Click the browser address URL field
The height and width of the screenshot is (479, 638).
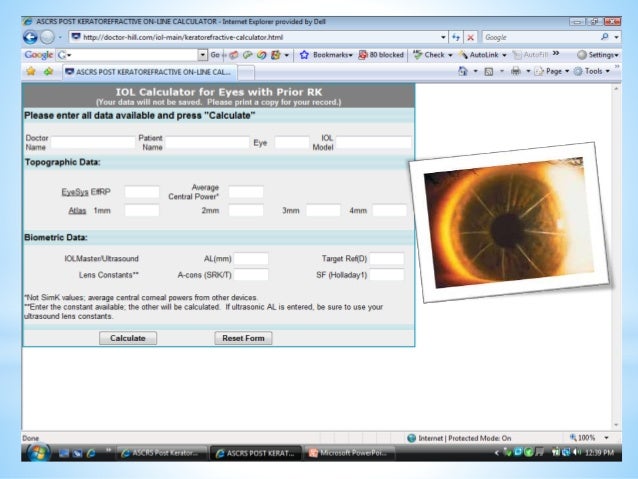[258, 37]
